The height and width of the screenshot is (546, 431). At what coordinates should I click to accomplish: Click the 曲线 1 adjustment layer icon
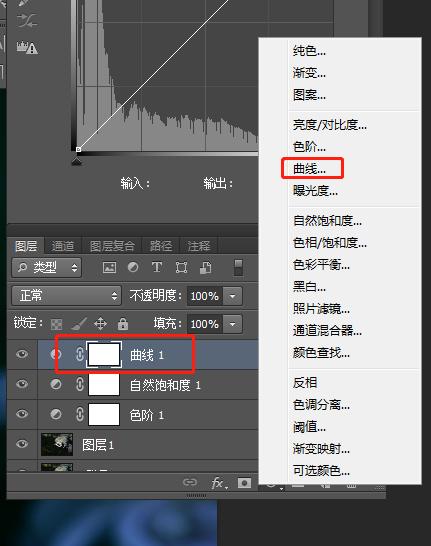[x=56, y=354]
